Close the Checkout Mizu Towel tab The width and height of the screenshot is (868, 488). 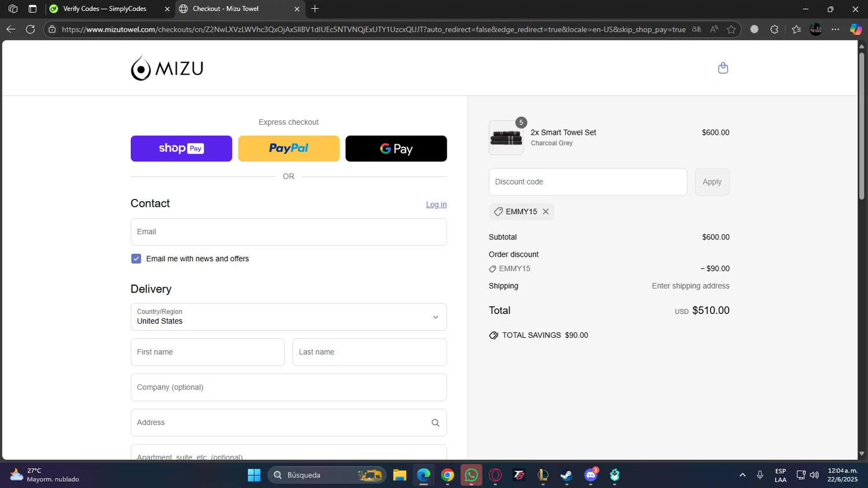[x=297, y=9]
